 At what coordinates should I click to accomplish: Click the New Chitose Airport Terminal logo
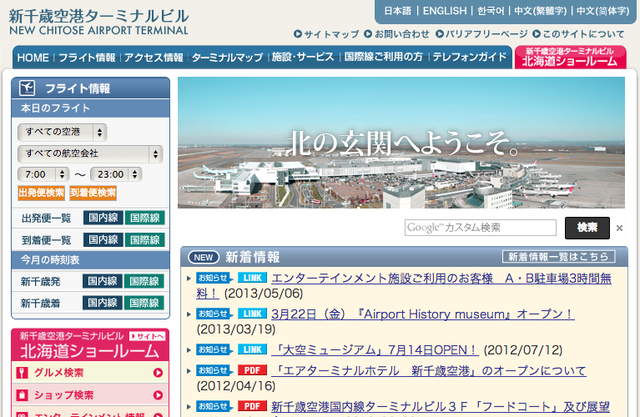tap(98, 22)
